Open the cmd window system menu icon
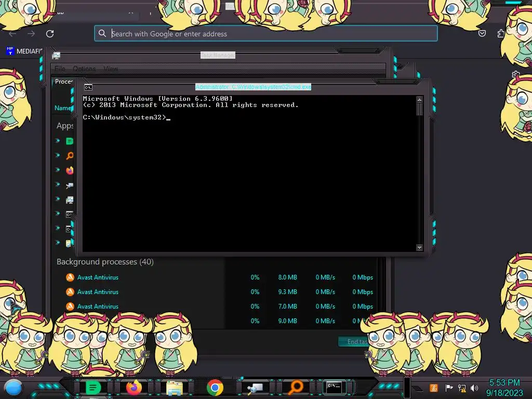The height and width of the screenshot is (399, 532). coord(88,87)
